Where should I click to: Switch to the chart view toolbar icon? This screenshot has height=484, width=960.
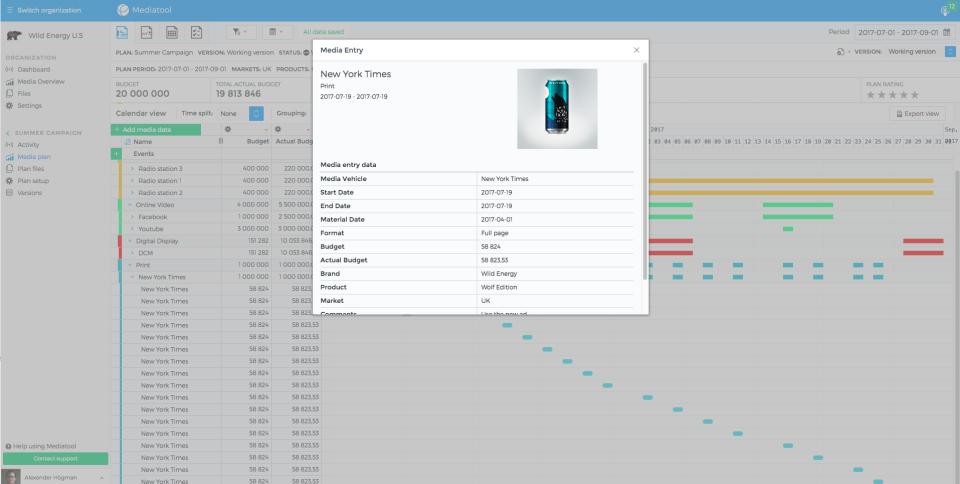[144, 33]
